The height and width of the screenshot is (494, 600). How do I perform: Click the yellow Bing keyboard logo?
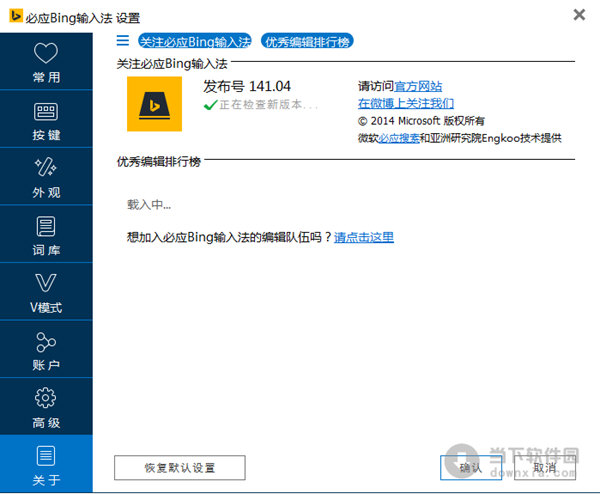pyautogui.click(x=155, y=104)
